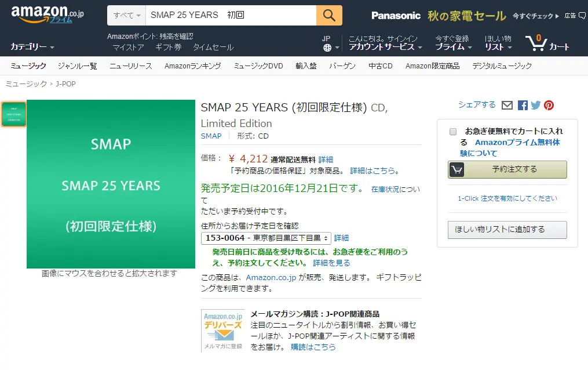Click ほしい物リストに追加する button

coord(507,230)
